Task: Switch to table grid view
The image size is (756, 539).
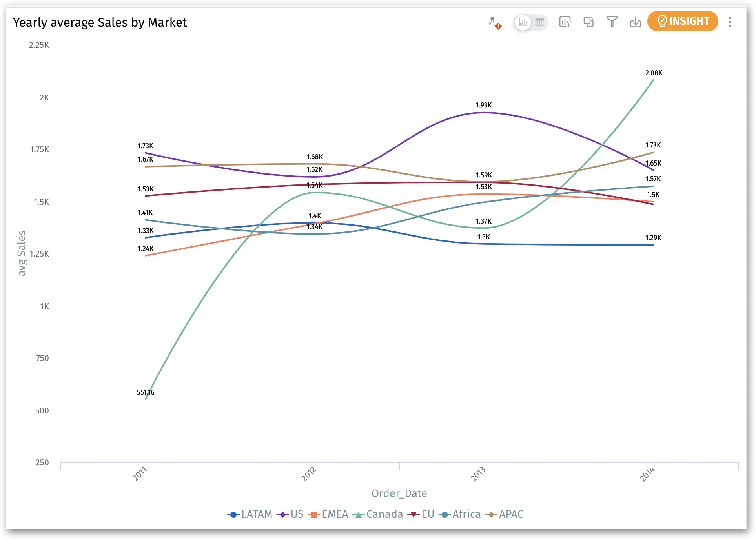Action: coord(540,23)
